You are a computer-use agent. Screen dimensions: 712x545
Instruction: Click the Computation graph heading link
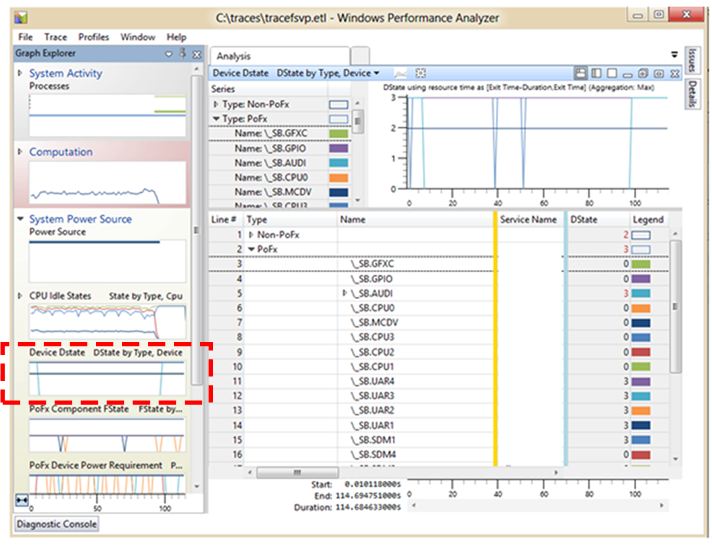coord(60,152)
